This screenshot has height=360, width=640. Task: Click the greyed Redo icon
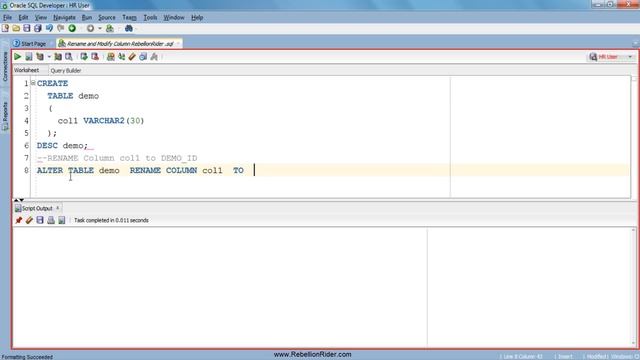coord(60,28)
